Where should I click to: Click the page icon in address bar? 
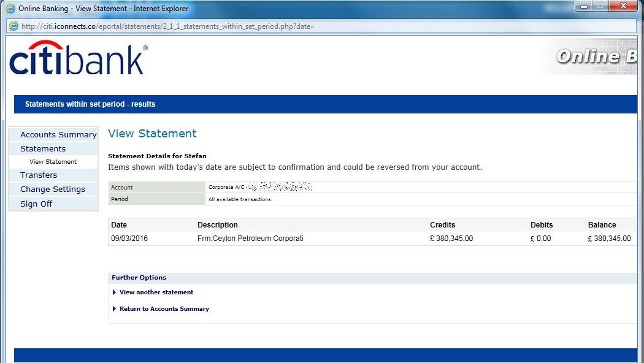pos(13,26)
